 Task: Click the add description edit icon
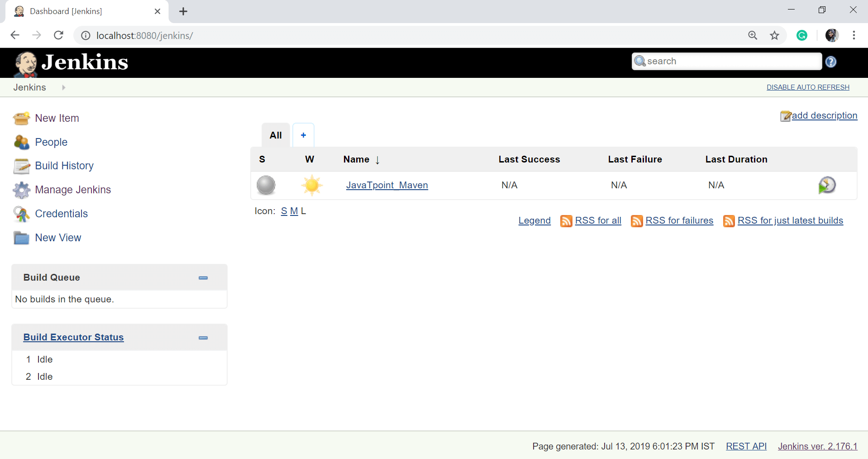pos(786,116)
